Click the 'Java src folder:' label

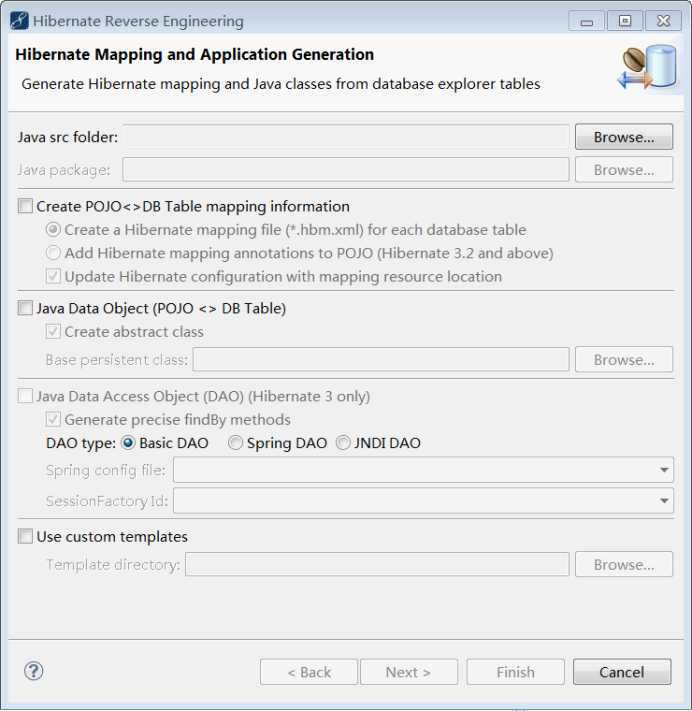pos(68,137)
